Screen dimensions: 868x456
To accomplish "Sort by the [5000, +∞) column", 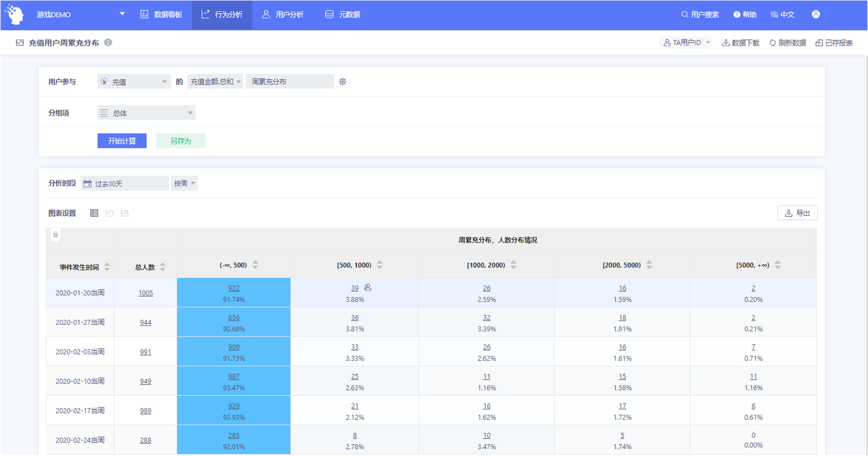I will 778,265.
